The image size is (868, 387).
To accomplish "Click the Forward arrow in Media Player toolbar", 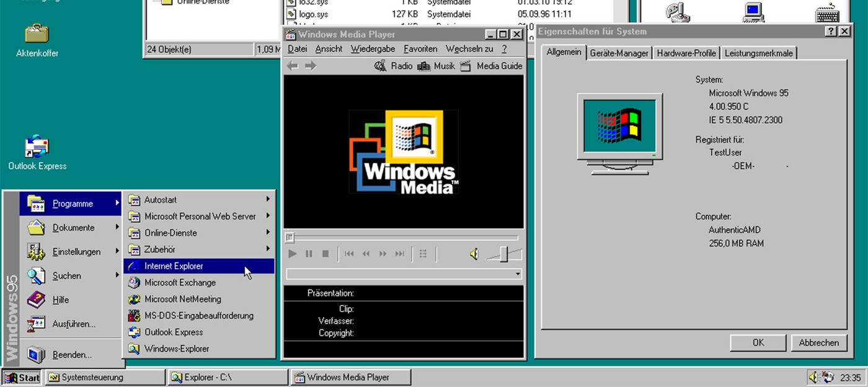I will coord(311,66).
